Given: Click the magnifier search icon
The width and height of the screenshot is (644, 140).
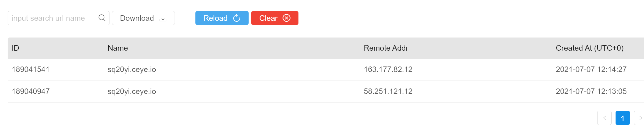Looking at the screenshot, I should tap(102, 18).
